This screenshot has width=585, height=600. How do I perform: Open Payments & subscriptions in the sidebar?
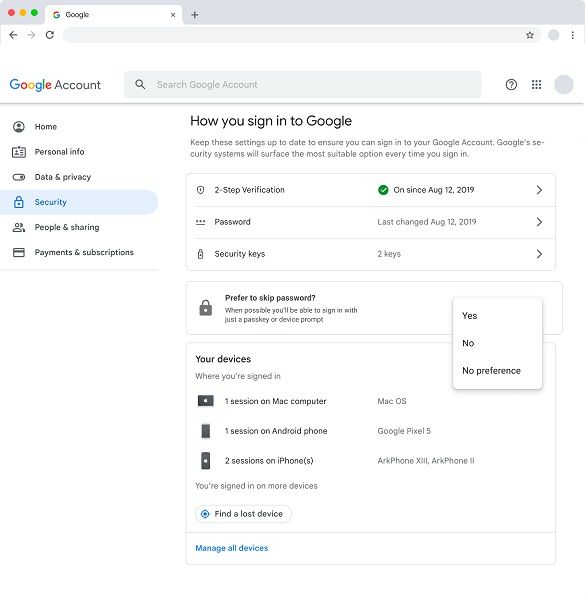79,252
